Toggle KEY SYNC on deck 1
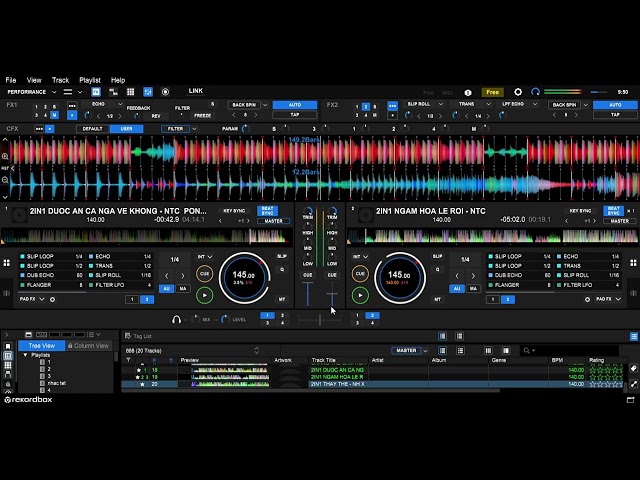Image resolution: width=640 pixels, height=480 pixels. [x=234, y=211]
